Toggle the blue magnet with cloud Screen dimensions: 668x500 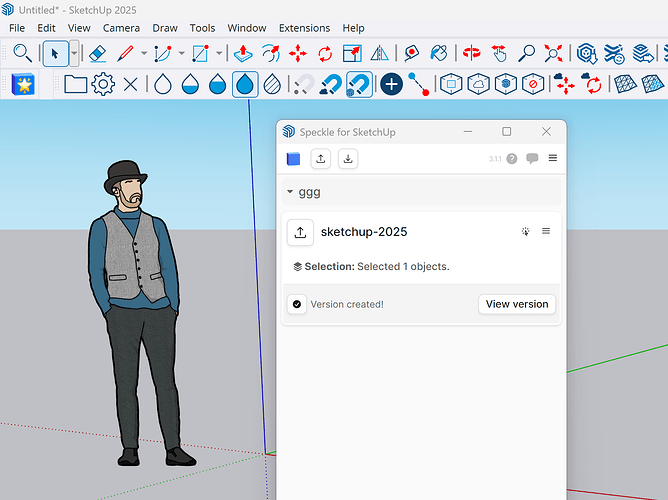[331, 84]
